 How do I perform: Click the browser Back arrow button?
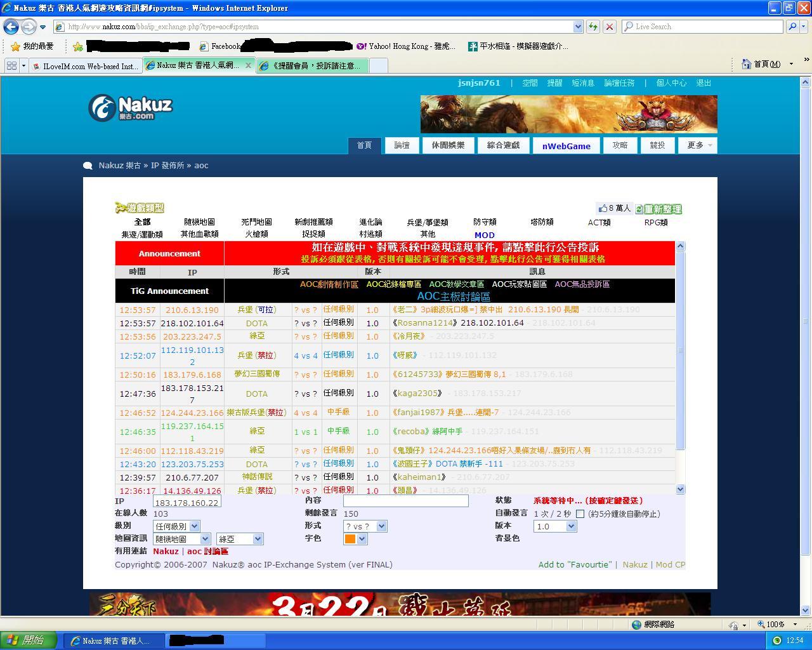click(x=11, y=27)
